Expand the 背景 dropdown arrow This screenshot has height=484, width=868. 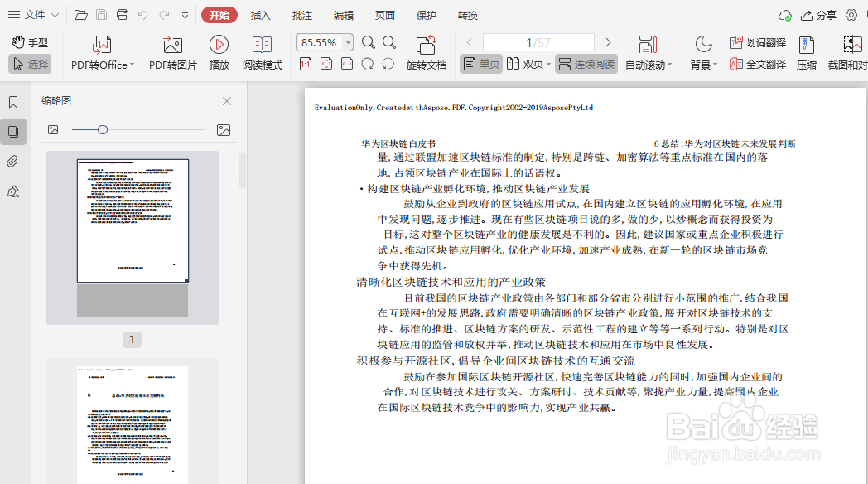click(x=715, y=65)
